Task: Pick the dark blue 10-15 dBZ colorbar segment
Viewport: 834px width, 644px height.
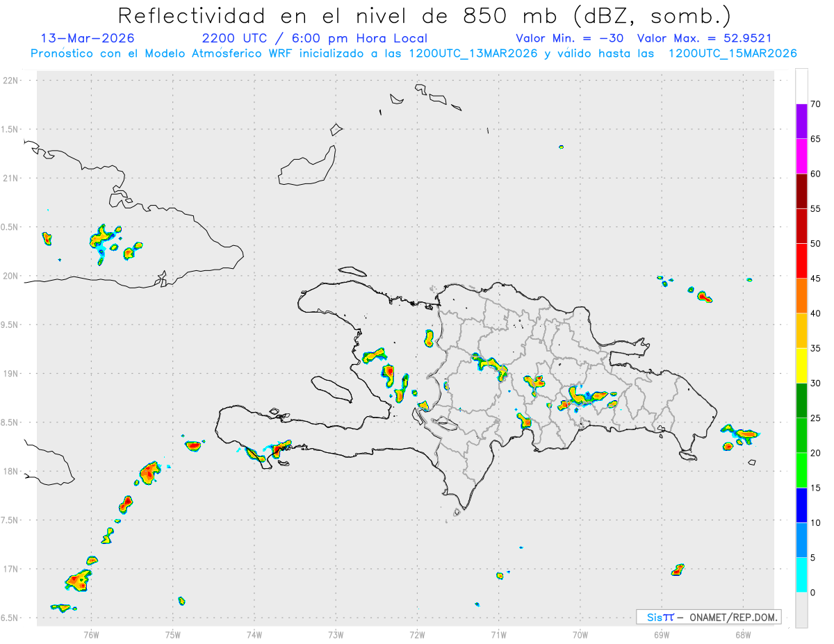Action: 801,505
